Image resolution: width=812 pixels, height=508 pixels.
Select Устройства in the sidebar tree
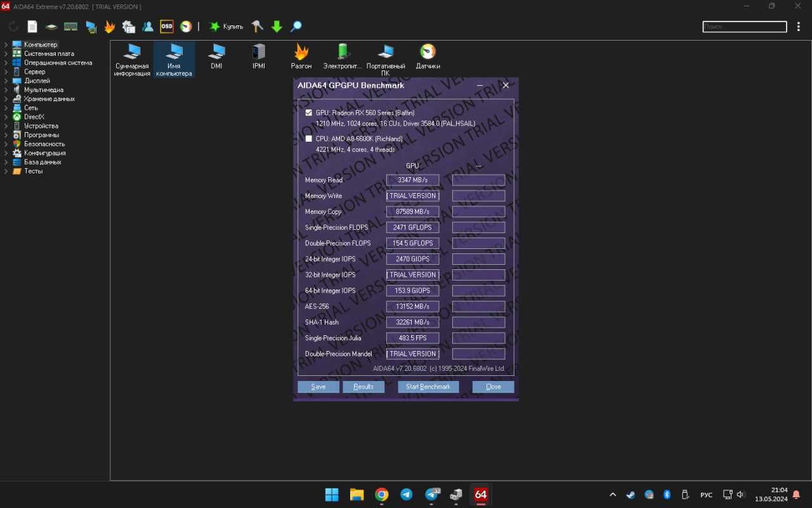pos(41,126)
